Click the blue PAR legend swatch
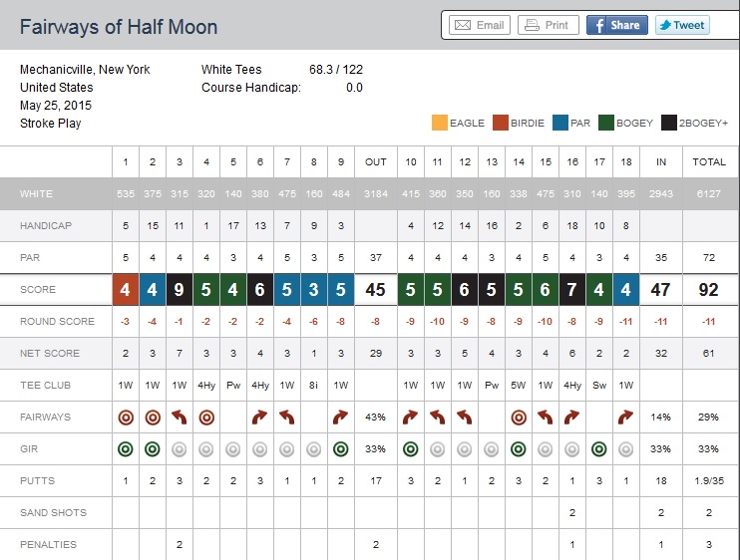740x560 pixels. click(560, 124)
